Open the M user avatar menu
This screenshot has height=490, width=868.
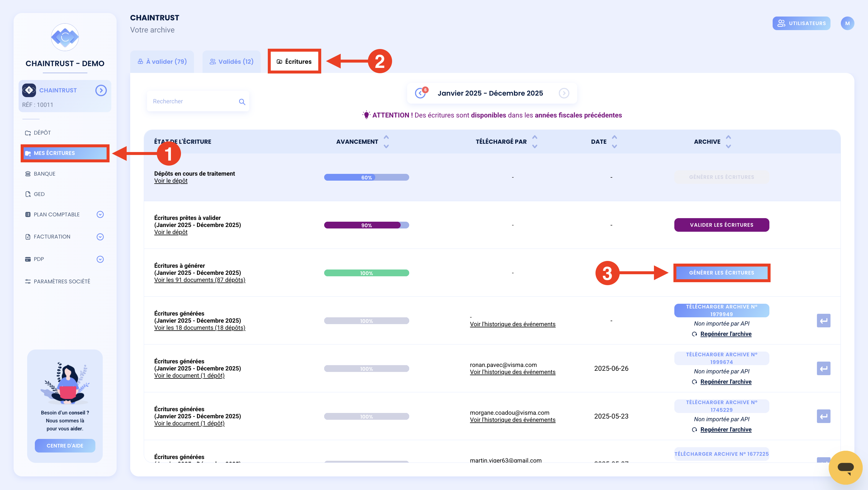[847, 23]
